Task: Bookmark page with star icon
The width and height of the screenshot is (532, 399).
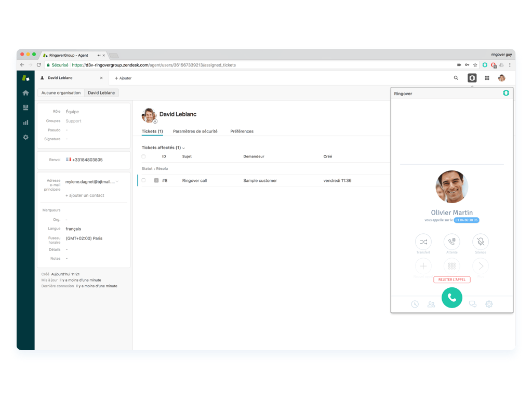Action: [475, 65]
